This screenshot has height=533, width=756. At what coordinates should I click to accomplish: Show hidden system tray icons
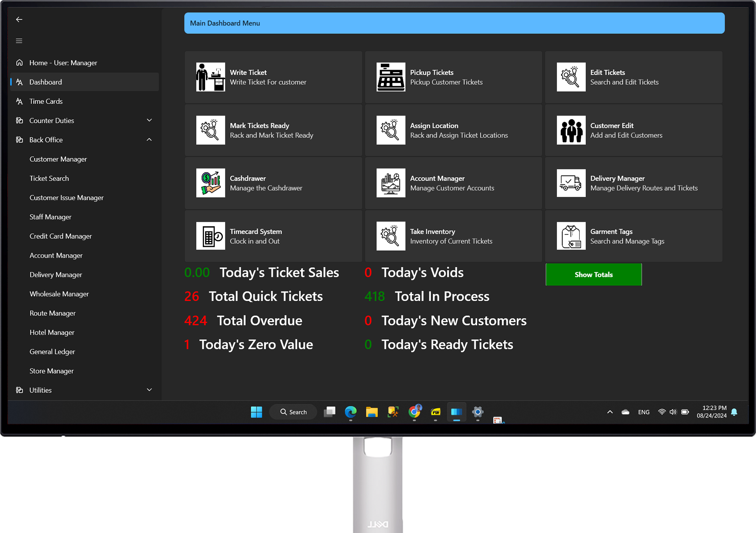(610, 412)
